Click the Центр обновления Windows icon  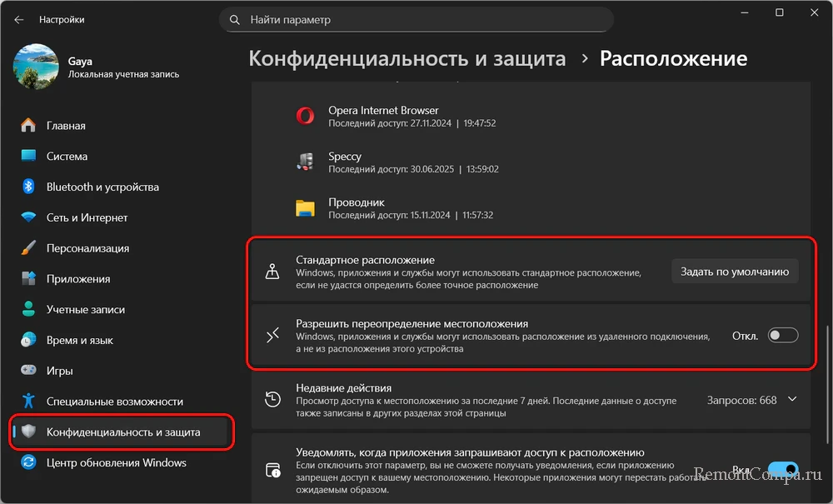tap(29, 463)
